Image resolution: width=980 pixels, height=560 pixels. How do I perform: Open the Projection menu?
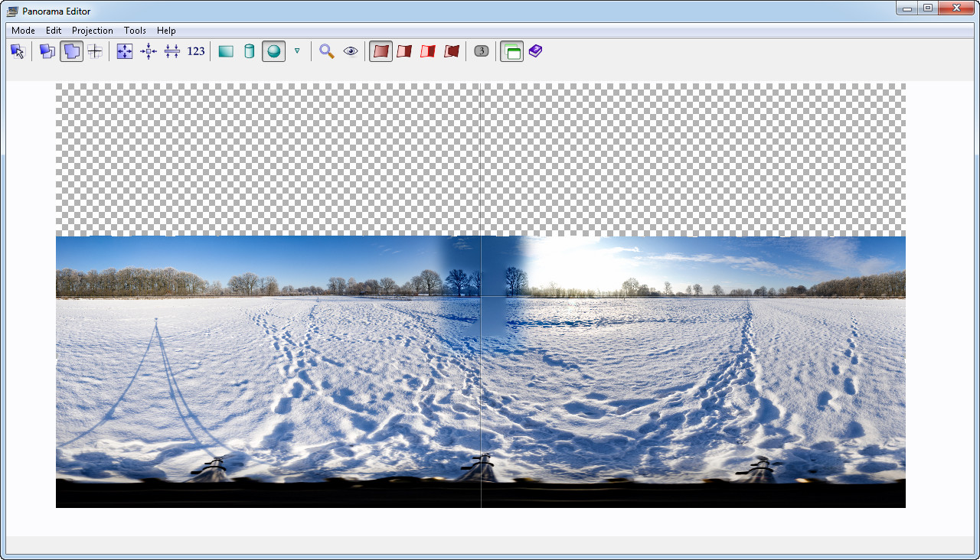[92, 31]
